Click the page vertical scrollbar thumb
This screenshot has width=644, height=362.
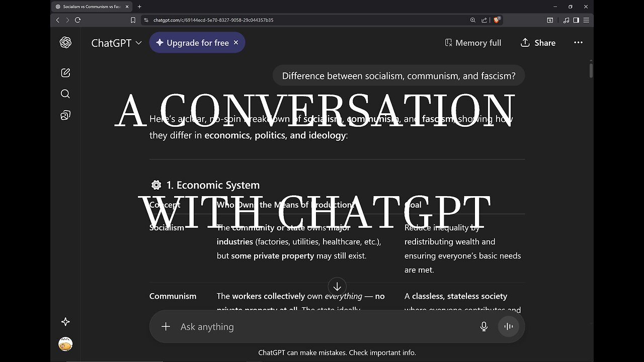[591, 70]
